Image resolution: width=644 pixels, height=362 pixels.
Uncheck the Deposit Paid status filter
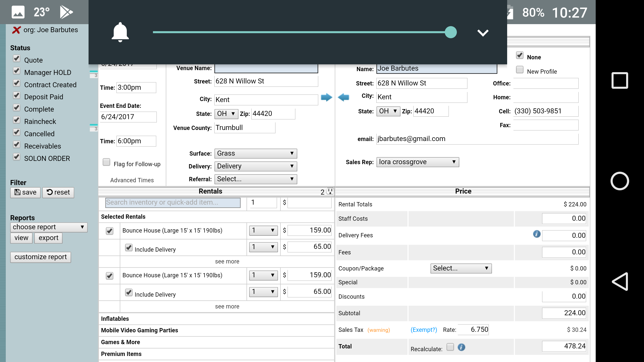17,96
